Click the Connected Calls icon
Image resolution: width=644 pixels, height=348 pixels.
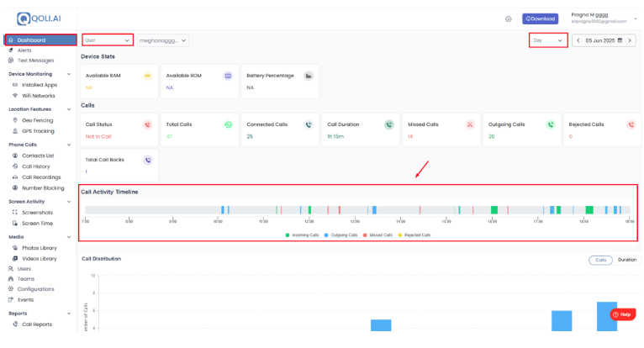(309, 124)
